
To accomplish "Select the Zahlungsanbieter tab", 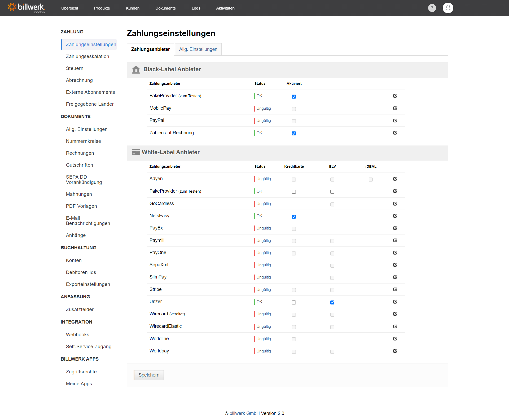I will (x=150, y=49).
